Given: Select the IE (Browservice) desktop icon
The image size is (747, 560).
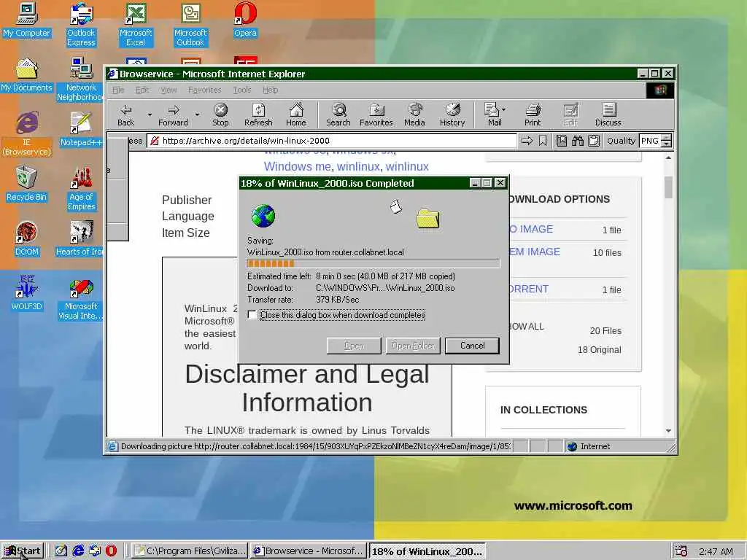Looking at the screenshot, I should click(27, 134).
